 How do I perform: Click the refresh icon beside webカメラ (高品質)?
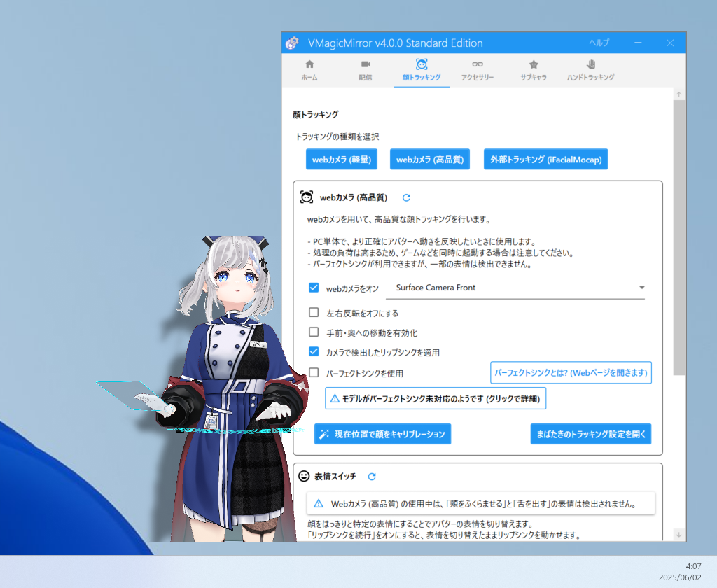pos(406,197)
